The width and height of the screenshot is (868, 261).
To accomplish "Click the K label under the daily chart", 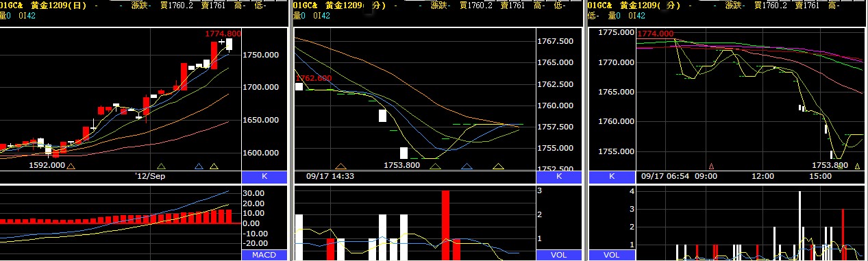I will click(264, 177).
